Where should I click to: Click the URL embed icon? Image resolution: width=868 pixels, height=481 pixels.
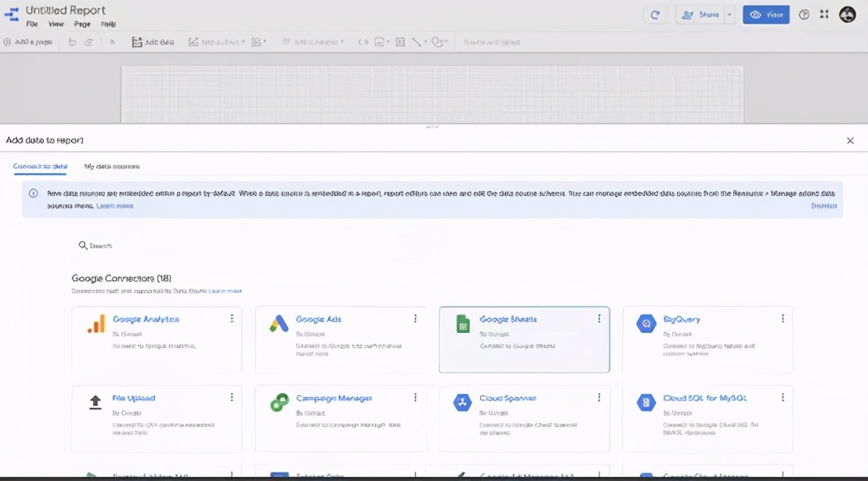click(363, 42)
